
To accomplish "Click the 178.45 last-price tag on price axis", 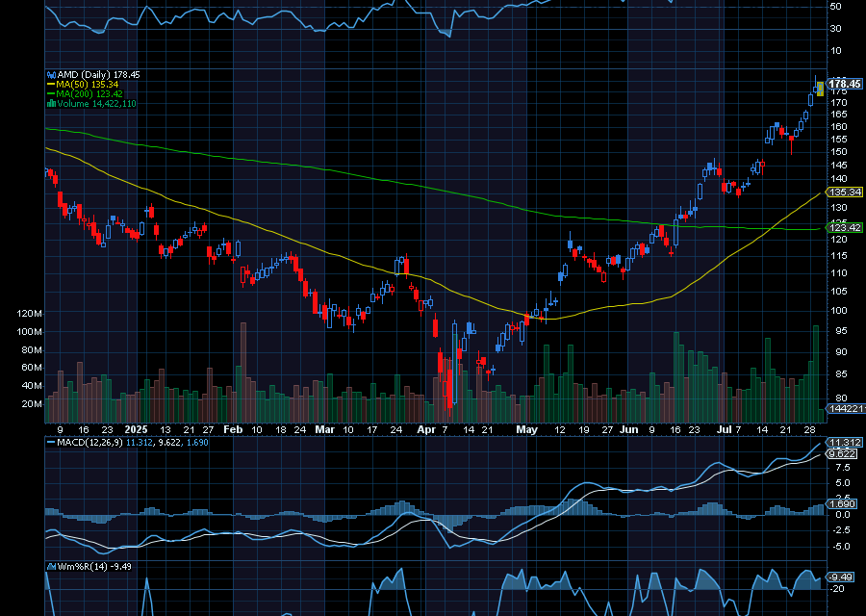I will click(845, 84).
